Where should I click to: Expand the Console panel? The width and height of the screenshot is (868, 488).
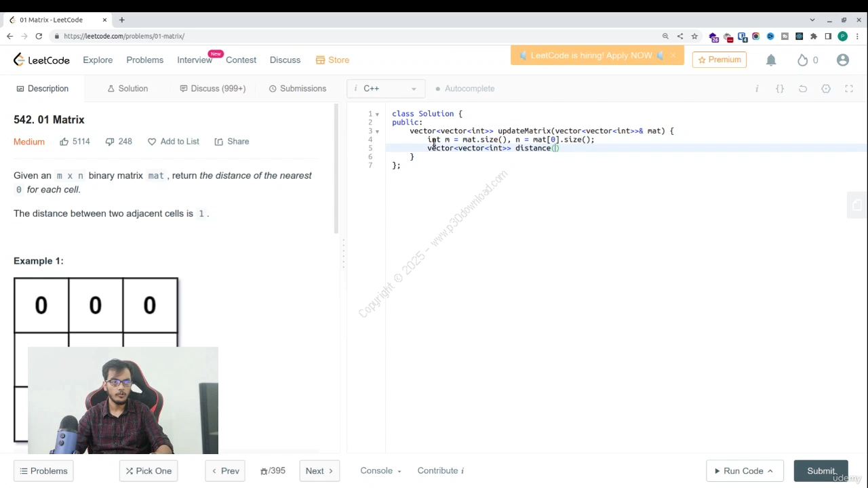(x=380, y=471)
